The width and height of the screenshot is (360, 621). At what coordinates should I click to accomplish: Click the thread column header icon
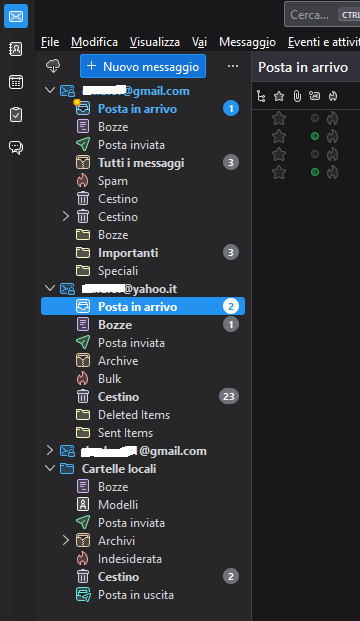[x=261, y=96]
